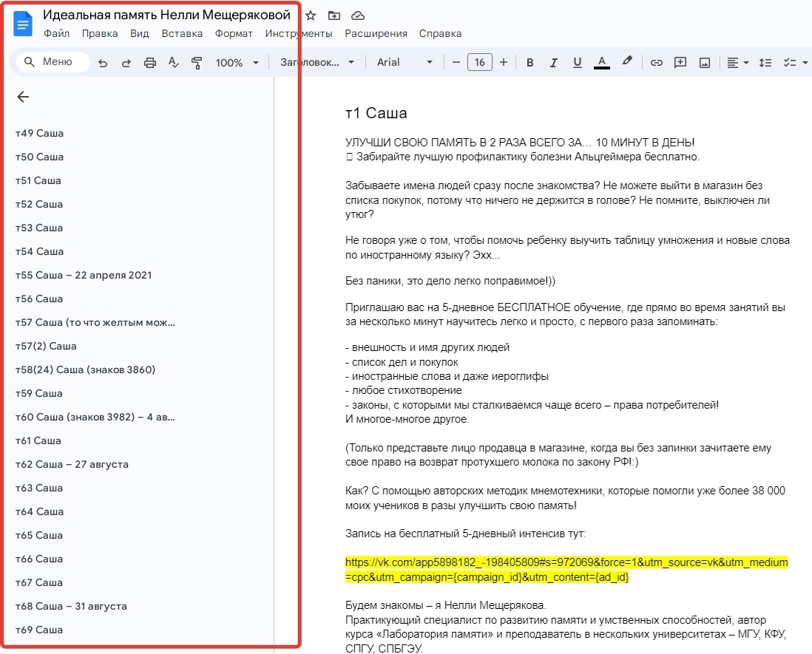Viewport: 812px width, 654px height.
Task: Click the insert image icon
Action: point(705,63)
